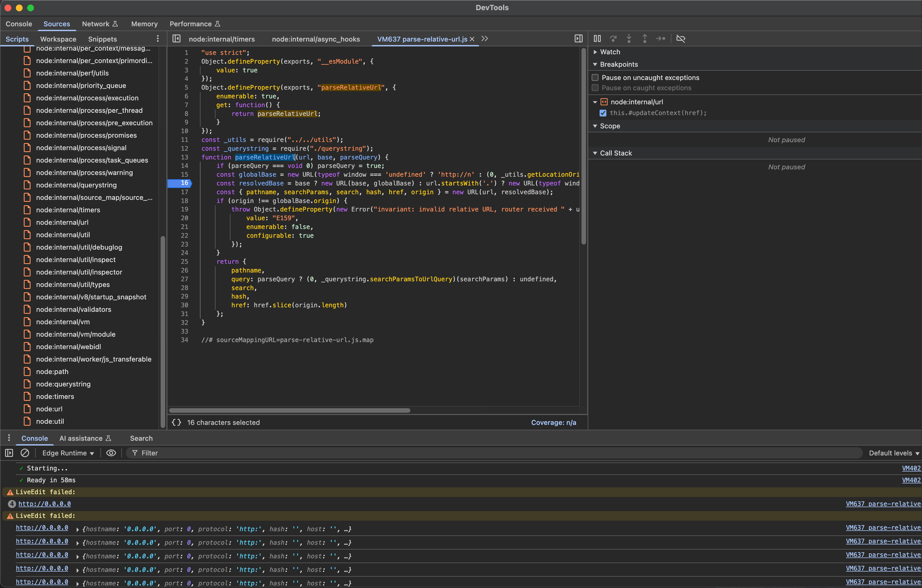Toggle the file navigator sidebar icon
Image resolution: width=922 pixels, height=588 pixels.
coord(176,39)
